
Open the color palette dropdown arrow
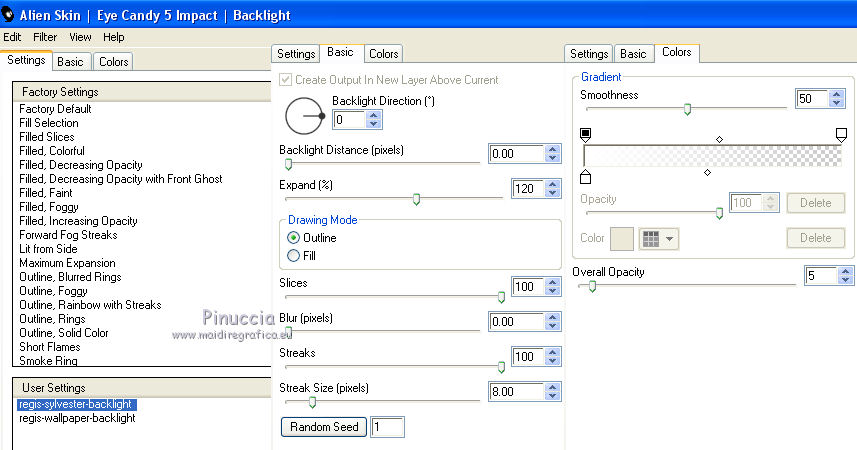pos(670,239)
